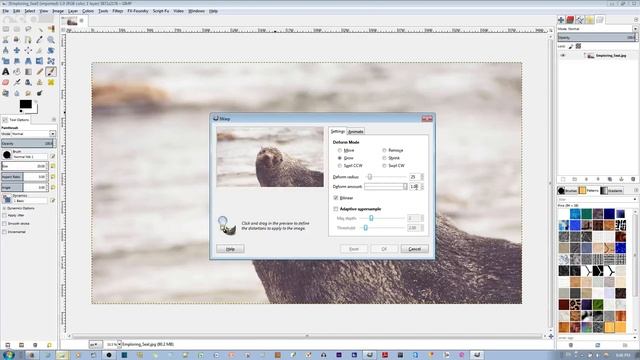The height and width of the screenshot is (360, 640).
Task: Open the Colors menu
Action: coord(88,11)
